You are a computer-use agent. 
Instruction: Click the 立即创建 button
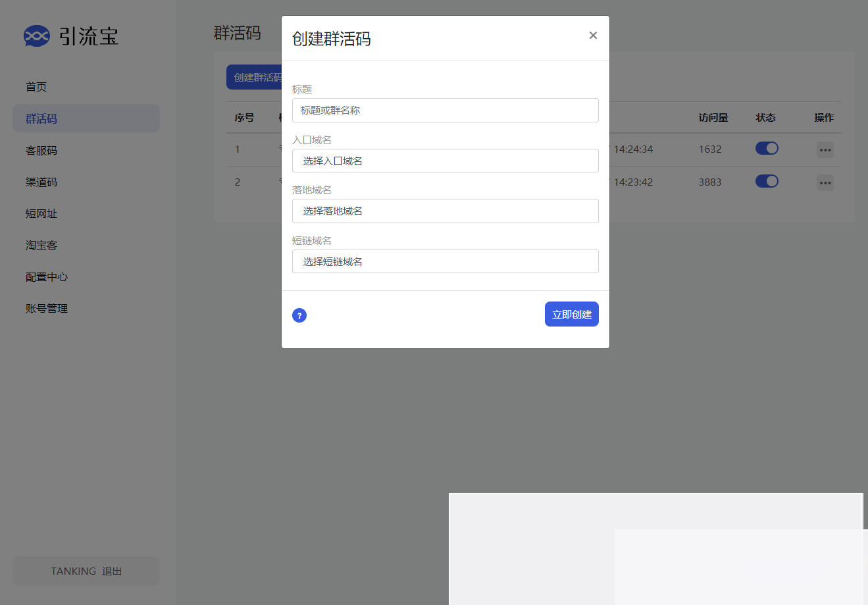tap(571, 314)
